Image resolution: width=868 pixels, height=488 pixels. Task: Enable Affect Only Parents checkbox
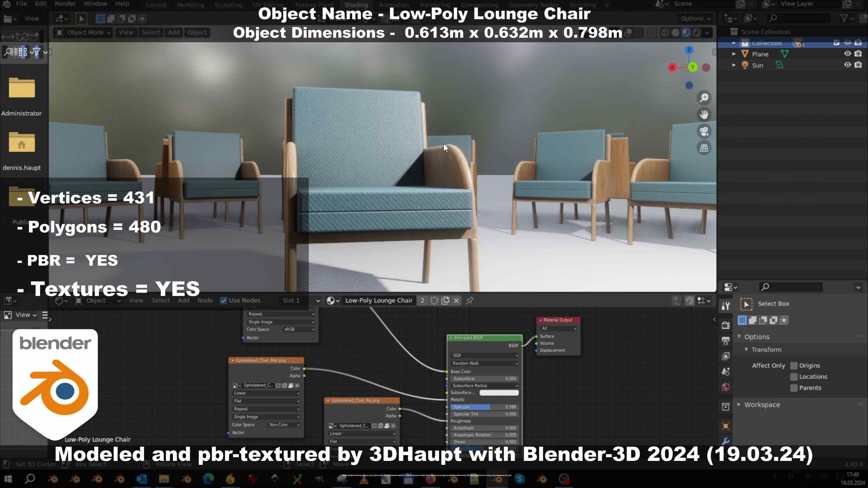pyautogui.click(x=794, y=388)
